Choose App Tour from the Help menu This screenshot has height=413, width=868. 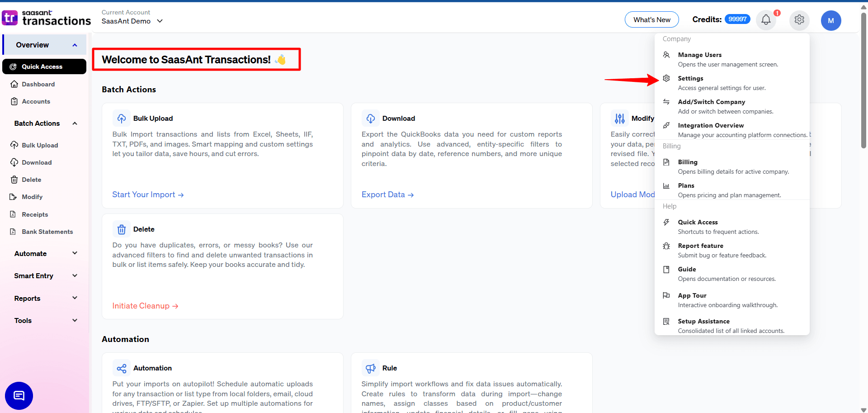click(x=692, y=295)
